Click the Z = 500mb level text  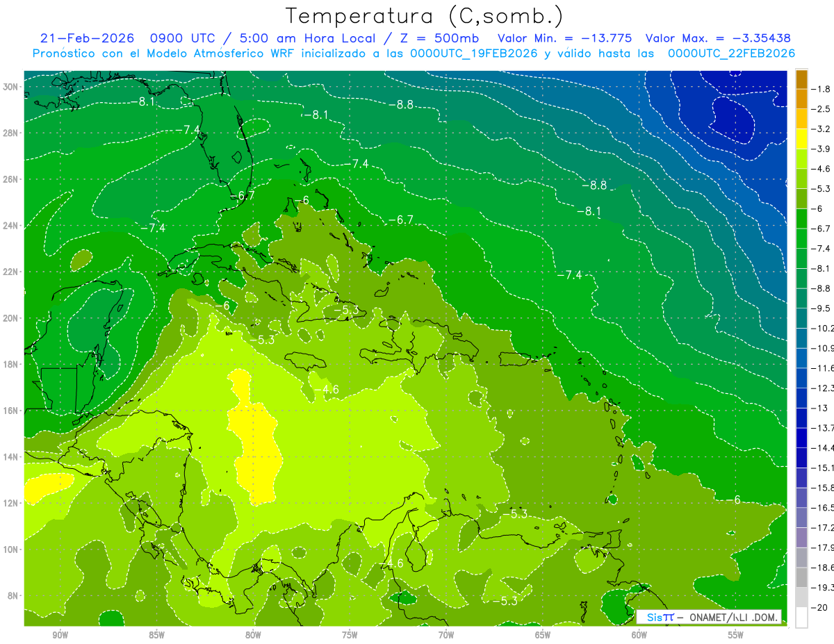[438, 38]
